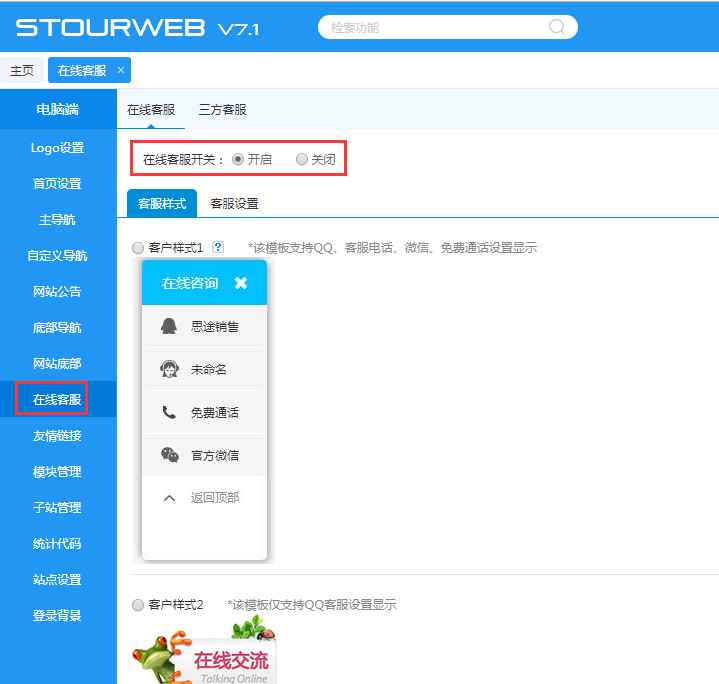Enable 开启 for online service switch

coord(238,159)
